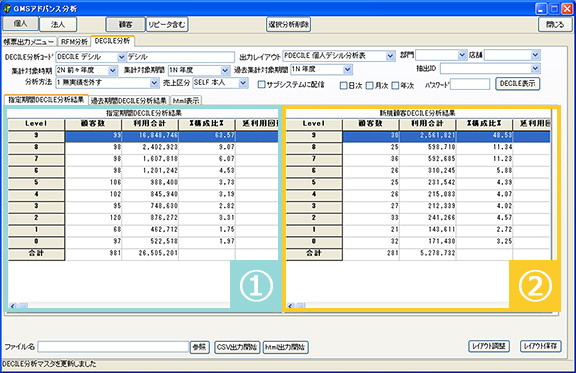576x373 pixels.
Task: Toggle 日次 checkbox
Action: click(x=343, y=85)
